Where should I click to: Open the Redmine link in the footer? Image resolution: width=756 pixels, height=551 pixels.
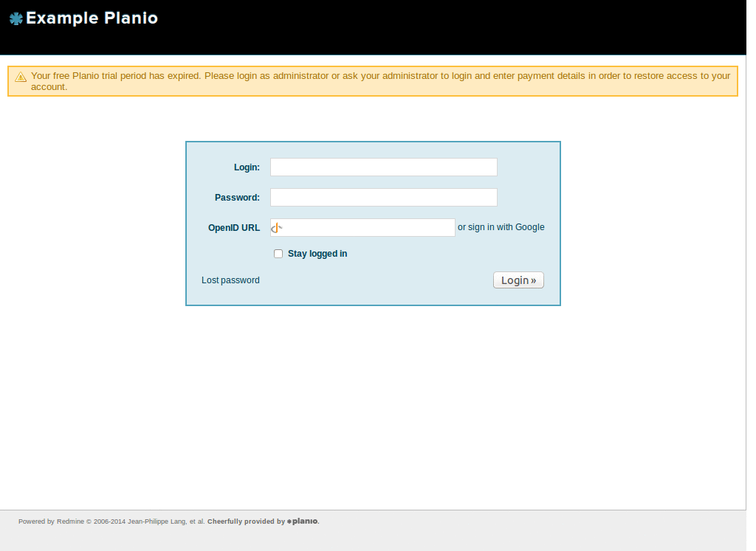(70, 521)
